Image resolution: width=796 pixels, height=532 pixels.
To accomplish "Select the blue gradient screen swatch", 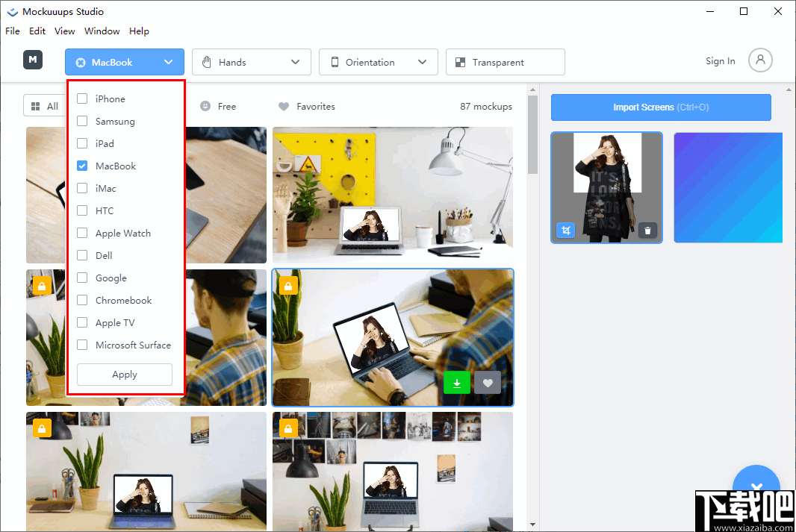I will 727,188.
